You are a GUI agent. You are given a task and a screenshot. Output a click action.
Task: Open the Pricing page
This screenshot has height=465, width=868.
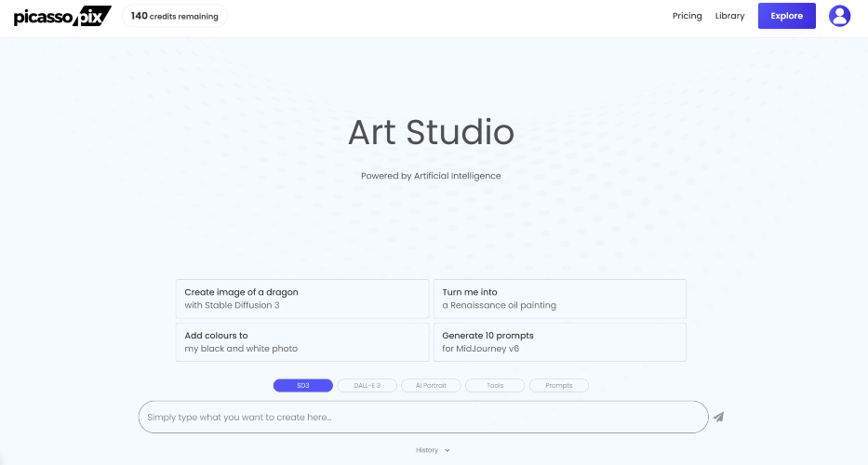pos(687,16)
